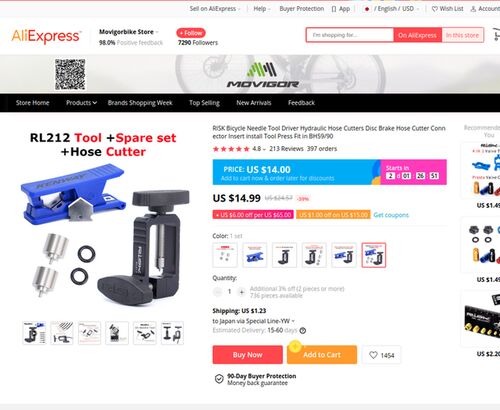Click the Movigor brand logo banner
Image resolution: width=500 pixels, height=410 pixels.
tap(263, 75)
